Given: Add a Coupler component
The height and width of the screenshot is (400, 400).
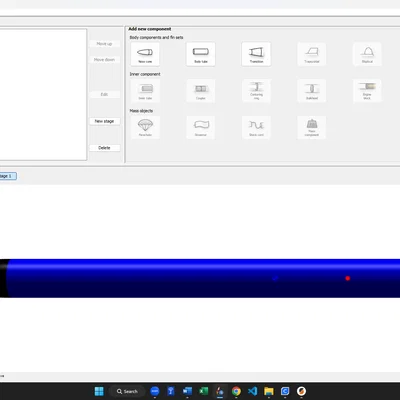Looking at the screenshot, I should [201, 91].
